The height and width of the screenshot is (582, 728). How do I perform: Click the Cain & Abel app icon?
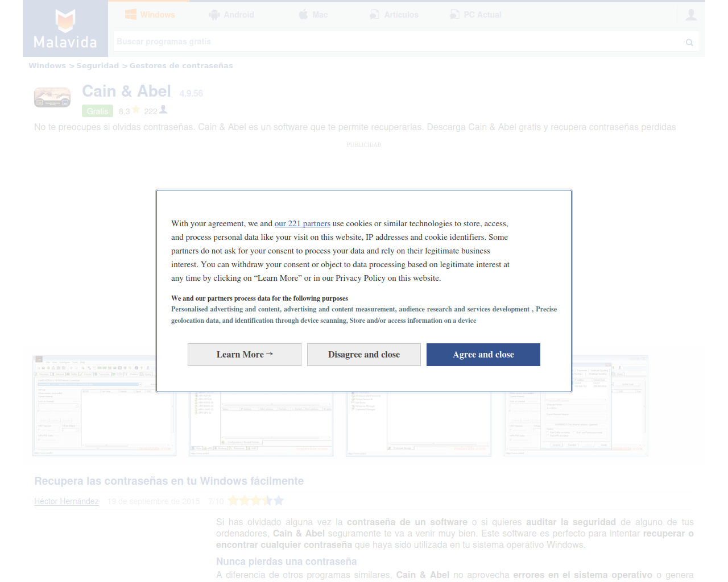[52, 97]
